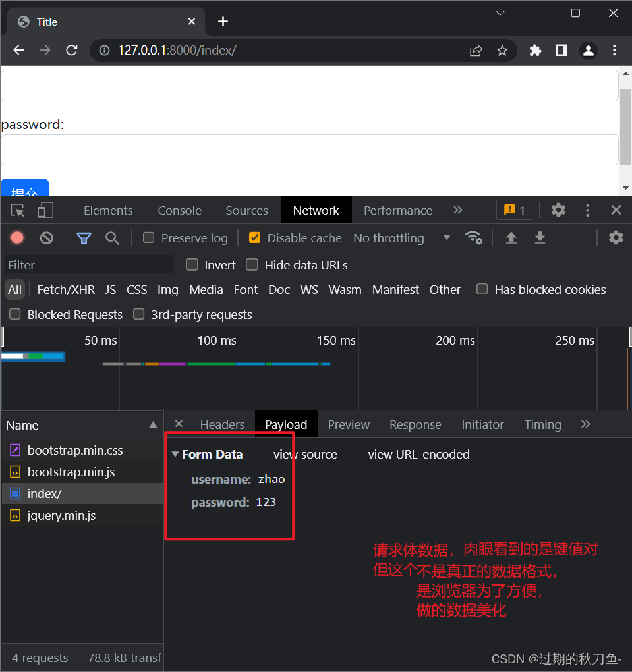The image size is (632, 672).
Task: Collapse the Form Data section
Action: click(175, 454)
